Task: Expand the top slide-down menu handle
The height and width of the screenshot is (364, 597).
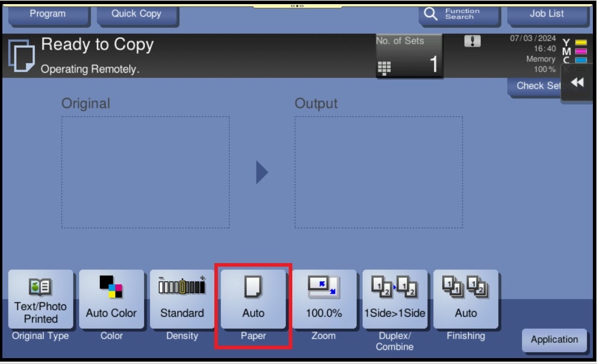Action: [297, 6]
